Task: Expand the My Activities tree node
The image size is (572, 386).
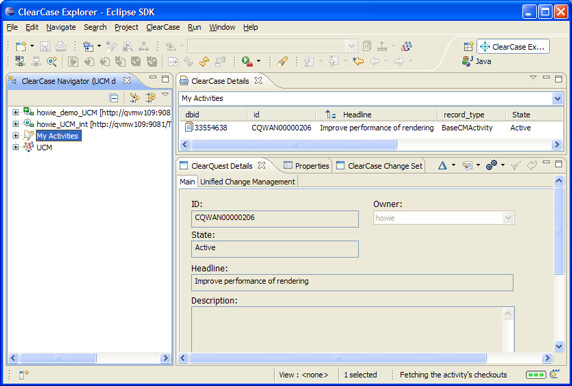Action: [x=15, y=136]
